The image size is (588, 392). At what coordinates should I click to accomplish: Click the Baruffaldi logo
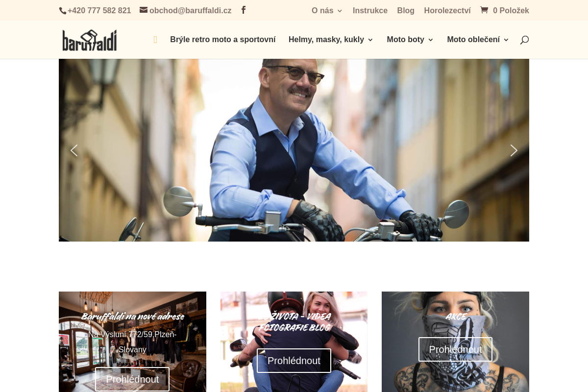(90, 40)
